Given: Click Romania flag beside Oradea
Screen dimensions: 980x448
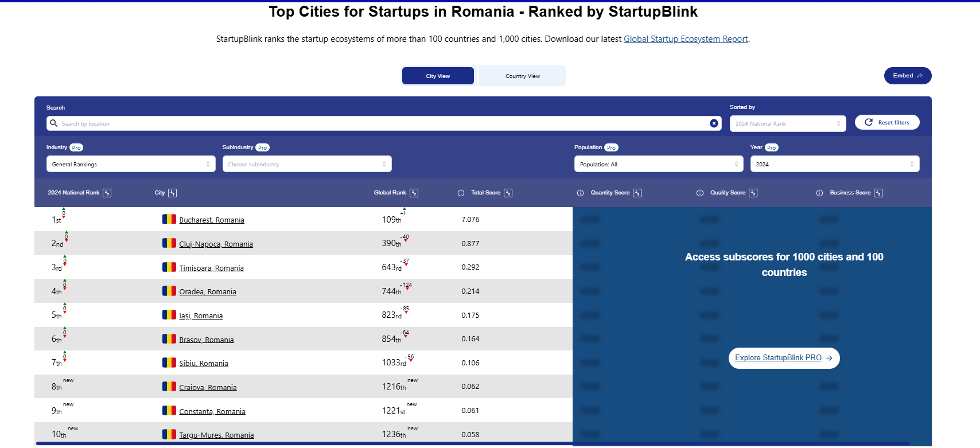Looking at the screenshot, I should coord(169,291).
